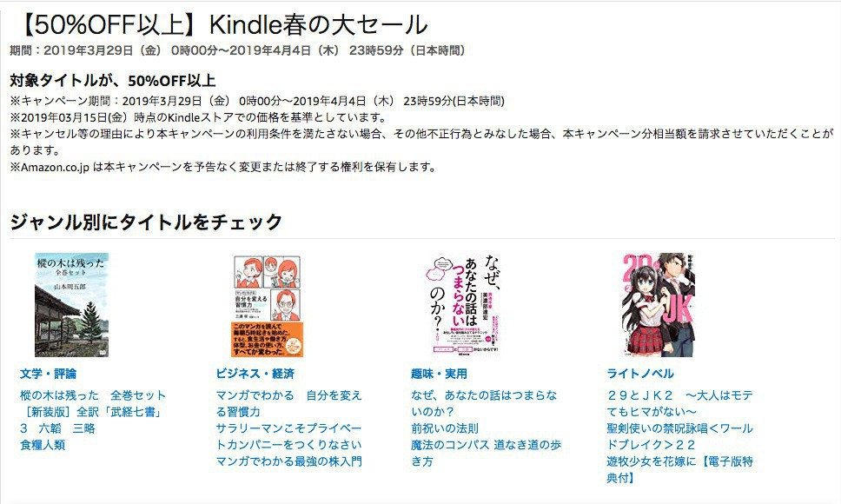This screenshot has width=841, height=504.
Task: Open the 文学・評論 genre link
Action: tap(49, 374)
